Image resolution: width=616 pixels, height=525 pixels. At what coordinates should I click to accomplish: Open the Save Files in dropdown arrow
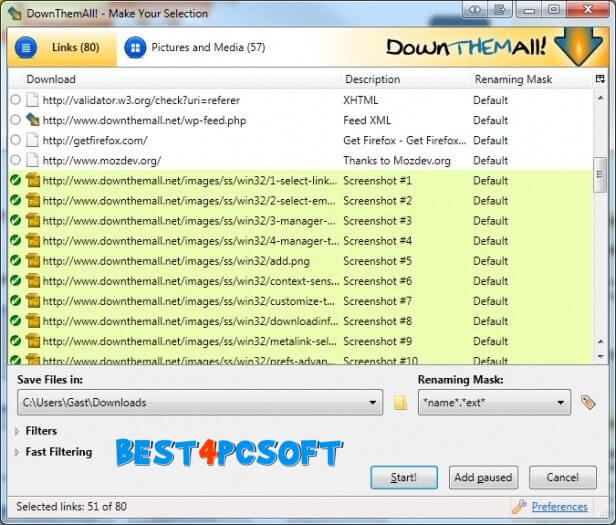(372, 402)
